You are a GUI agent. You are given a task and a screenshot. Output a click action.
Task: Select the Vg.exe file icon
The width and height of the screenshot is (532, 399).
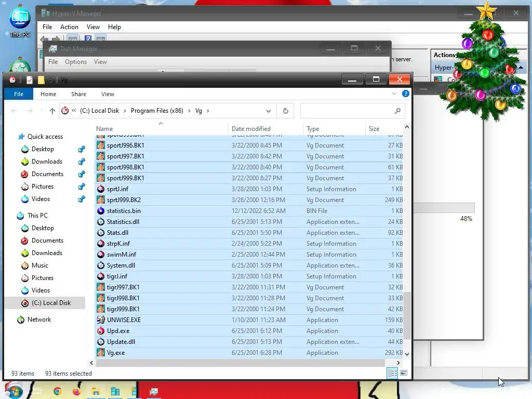click(x=101, y=353)
